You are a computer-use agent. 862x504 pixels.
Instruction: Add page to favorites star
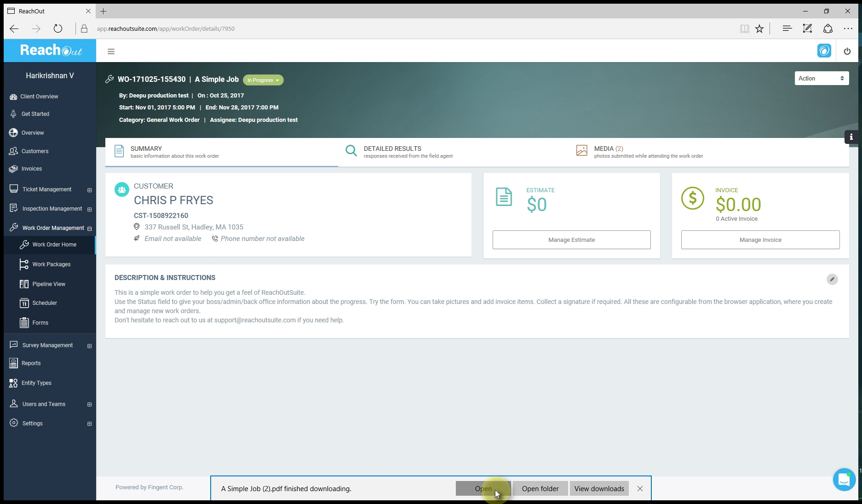759,29
